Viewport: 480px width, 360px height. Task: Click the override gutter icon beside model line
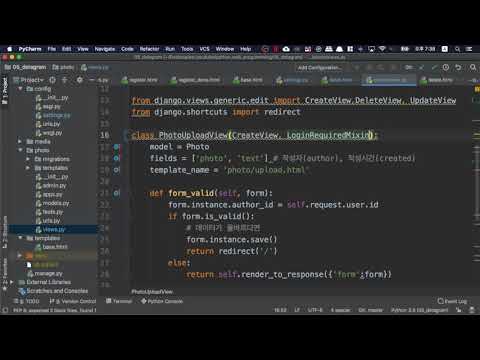tap(116, 147)
